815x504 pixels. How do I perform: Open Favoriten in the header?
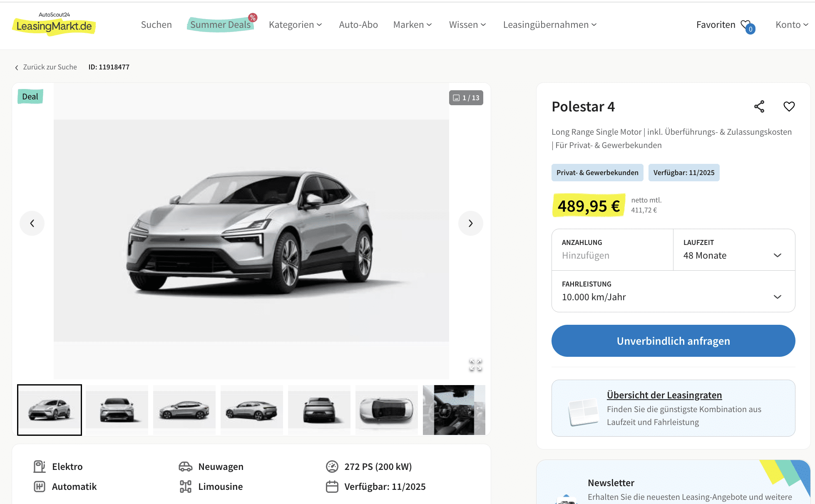[x=716, y=25]
